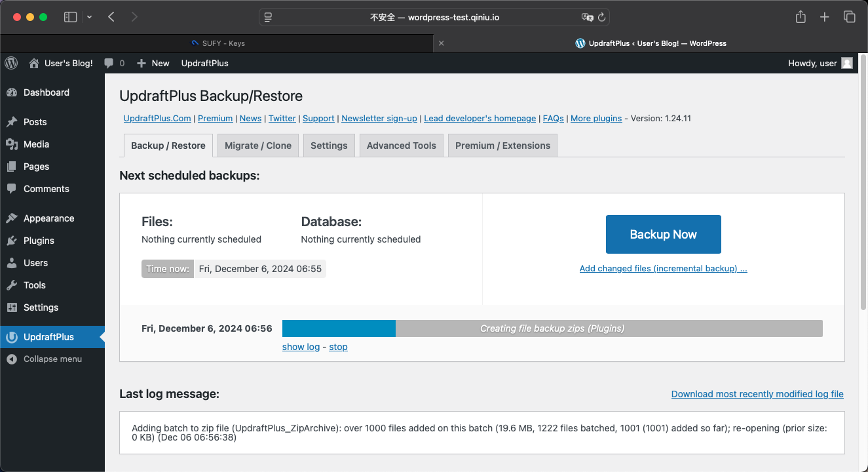Click the Safari address bar
The image size is (868, 472).
click(x=434, y=17)
